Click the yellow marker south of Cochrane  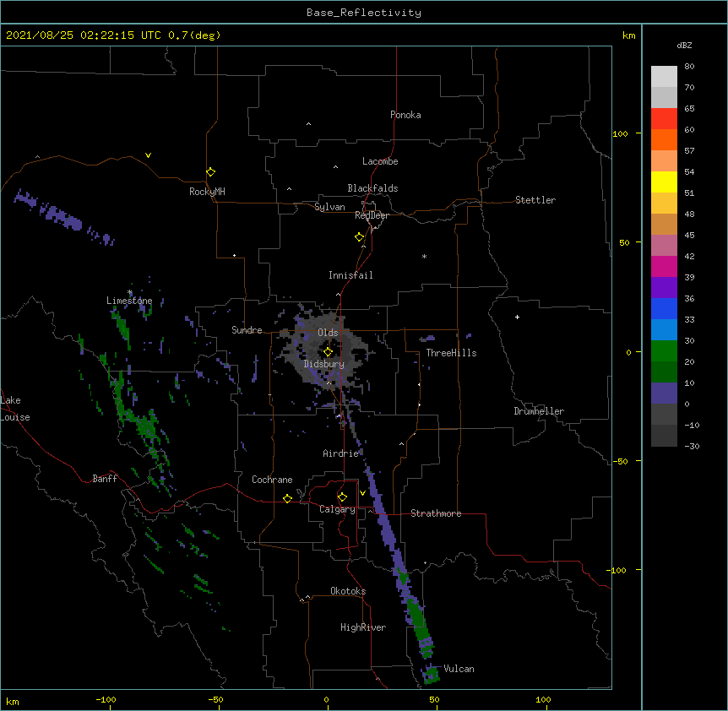[287, 498]
